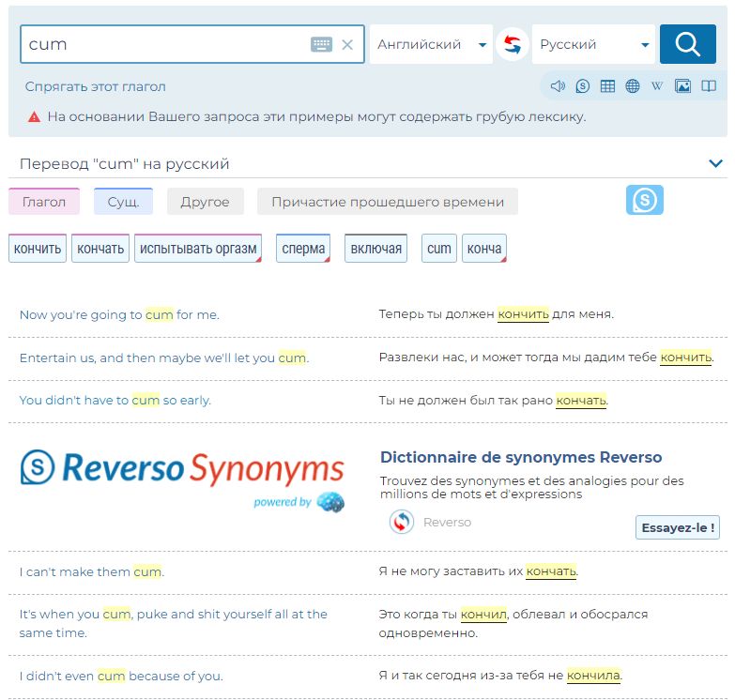This screenshot has width=735, height=700.
Task: Collapse the translation section chevron
Action: pyautogui.click(x=716, y=163)
